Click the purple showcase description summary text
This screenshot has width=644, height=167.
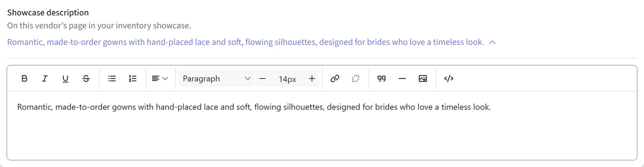(246, 42)
